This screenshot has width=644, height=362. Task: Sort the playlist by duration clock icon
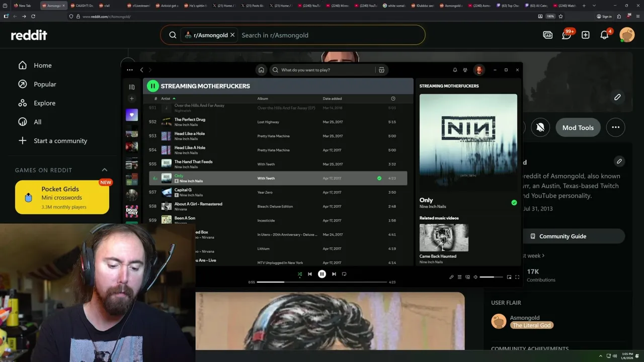coord(393,99)
